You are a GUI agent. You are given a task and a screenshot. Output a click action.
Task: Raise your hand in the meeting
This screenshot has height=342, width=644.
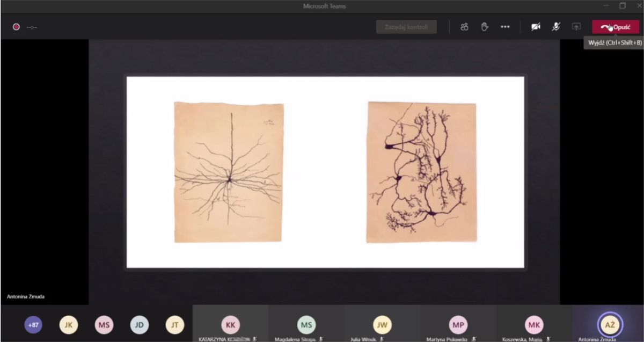coord(485,27)
